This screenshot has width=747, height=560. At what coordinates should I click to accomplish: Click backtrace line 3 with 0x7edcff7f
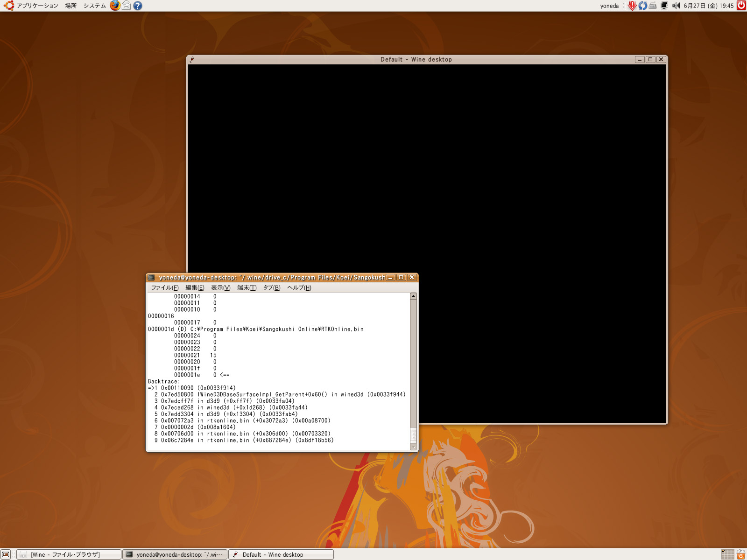225,401
